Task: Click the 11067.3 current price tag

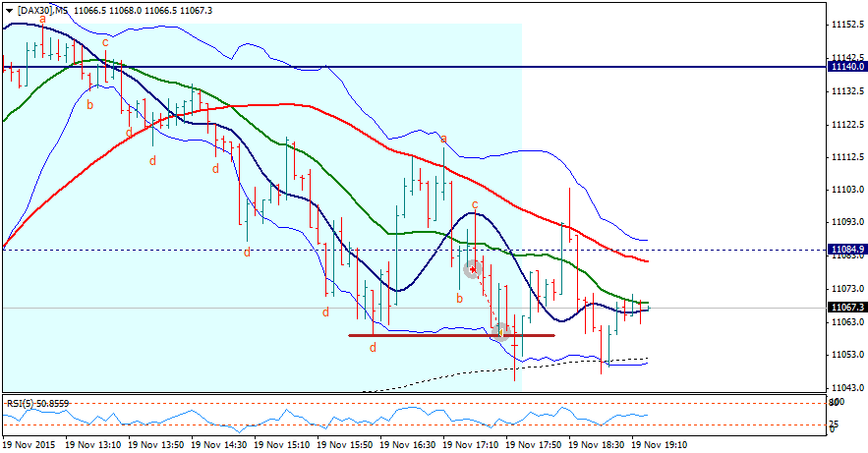Action: [x=846, y=307]
